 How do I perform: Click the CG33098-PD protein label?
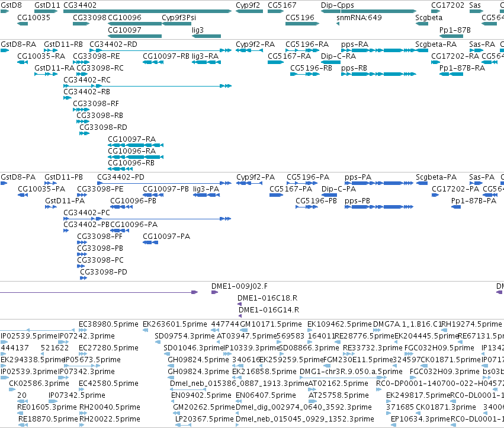click(x=104, y=272)
